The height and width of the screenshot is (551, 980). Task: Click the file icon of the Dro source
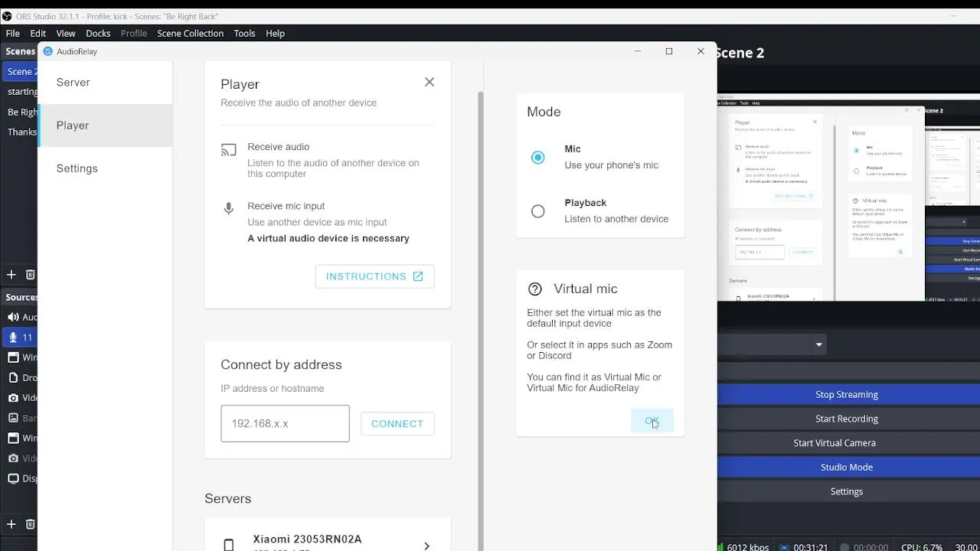(x=13, y=377)
